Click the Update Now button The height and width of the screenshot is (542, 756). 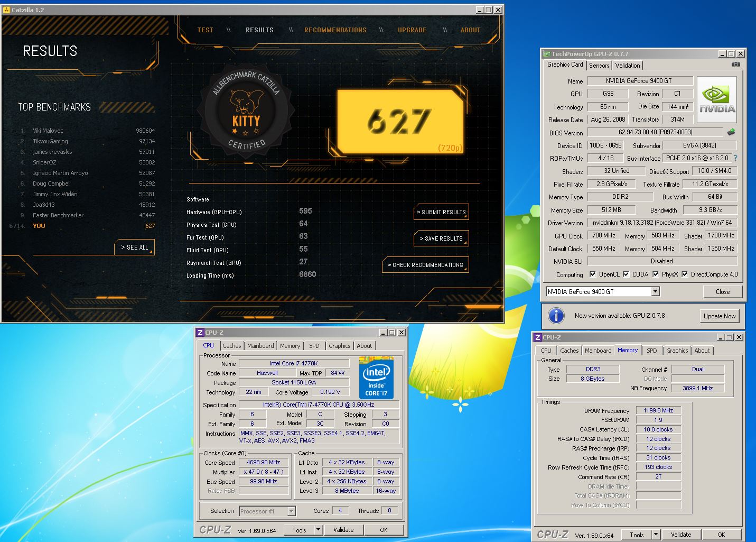coord(720,316)
